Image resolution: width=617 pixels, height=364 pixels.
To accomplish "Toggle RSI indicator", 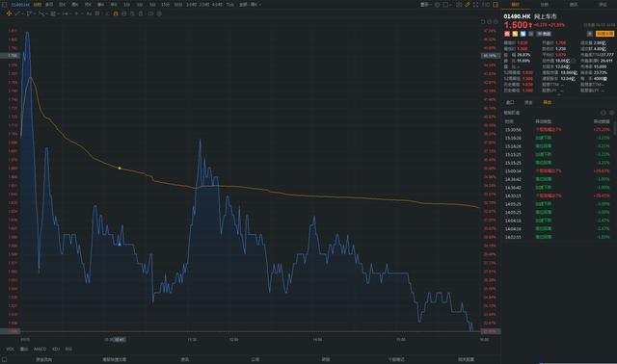I will pyautogui.click(x=68, y=349).
